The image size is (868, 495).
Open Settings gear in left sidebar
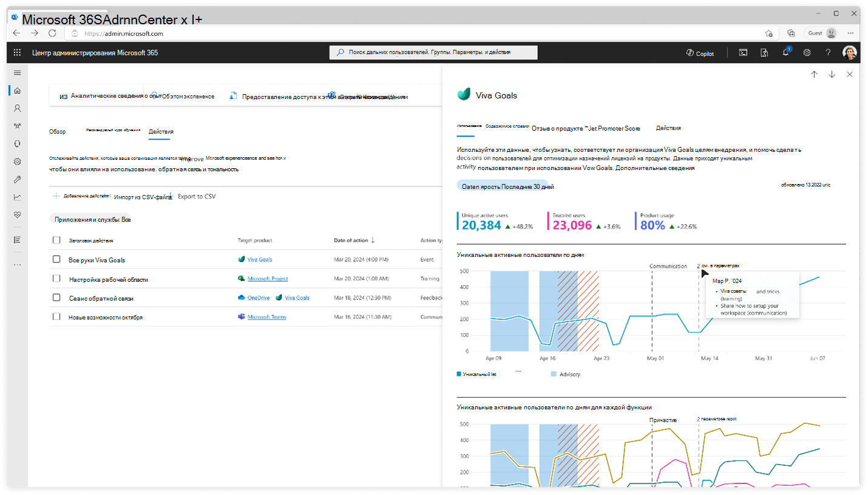pos(17,162)
